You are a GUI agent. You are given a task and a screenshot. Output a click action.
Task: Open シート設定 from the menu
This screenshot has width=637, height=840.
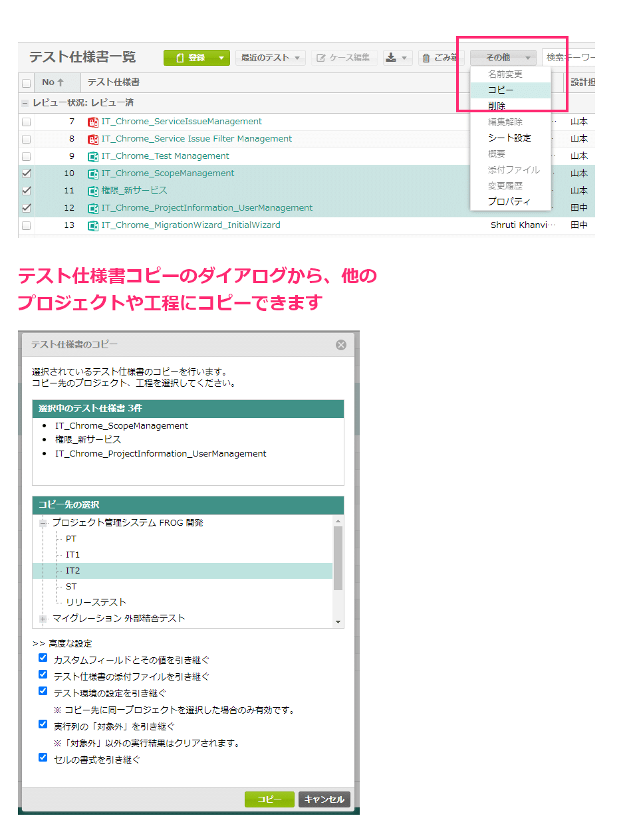coord(511,138)
